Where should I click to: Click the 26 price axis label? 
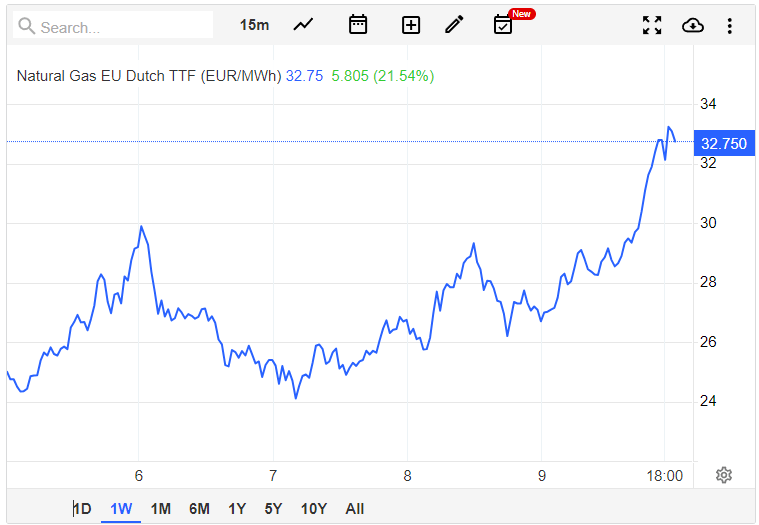[708, 342]
